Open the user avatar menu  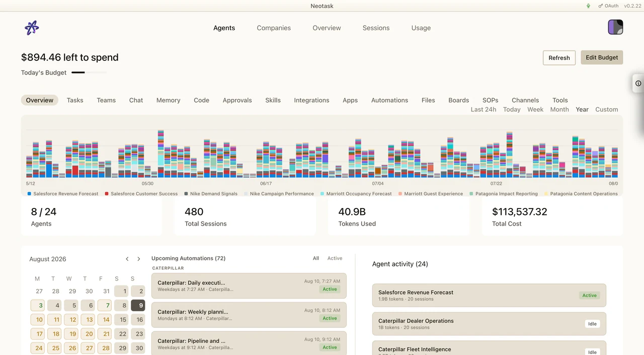tap(615, 27)
